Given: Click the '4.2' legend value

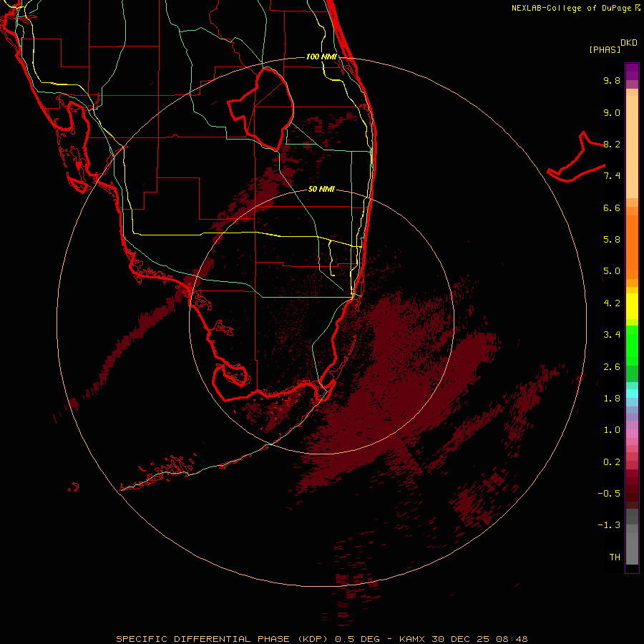Looking at the screenshot, I should 612,303.
